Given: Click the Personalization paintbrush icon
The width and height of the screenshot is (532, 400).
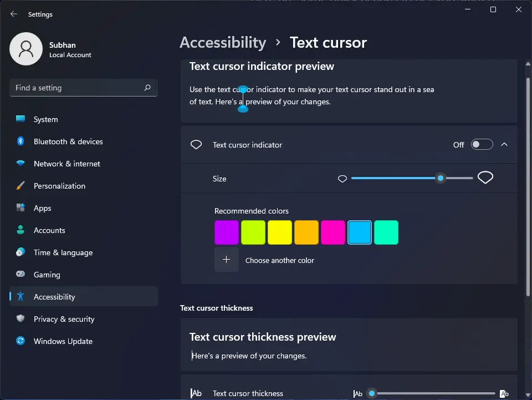Looking at the screenshot, I should [x=21, y=186].
